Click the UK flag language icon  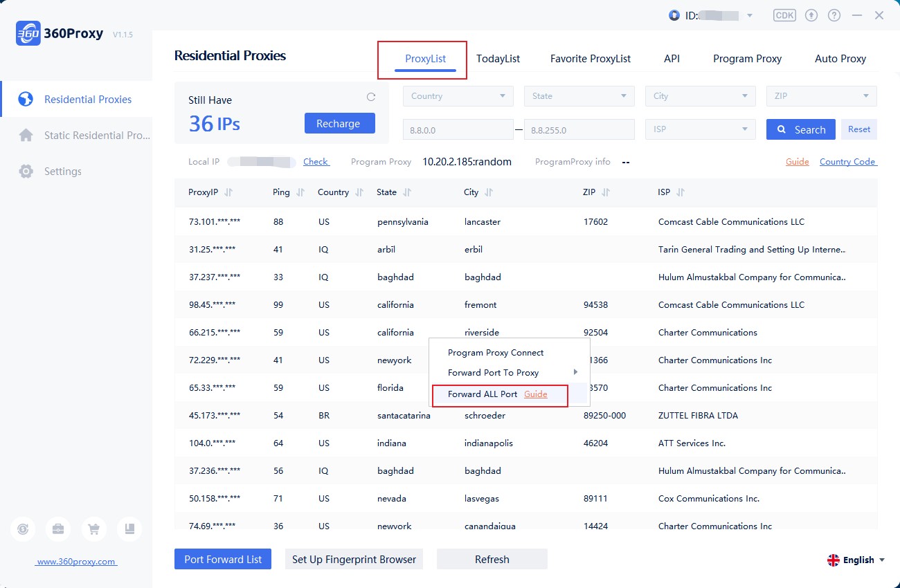click(x=834, y=560)
